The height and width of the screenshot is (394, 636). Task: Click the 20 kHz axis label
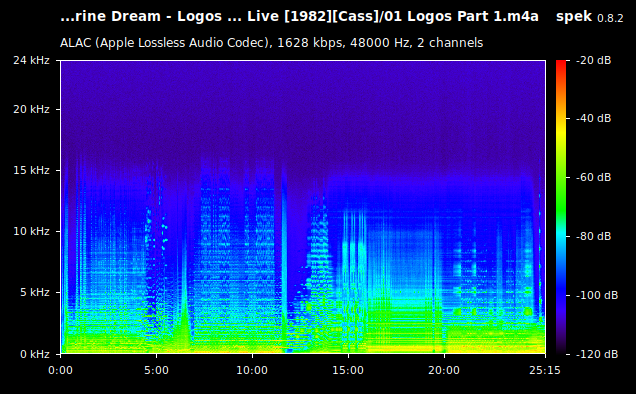tap(31, 110)
